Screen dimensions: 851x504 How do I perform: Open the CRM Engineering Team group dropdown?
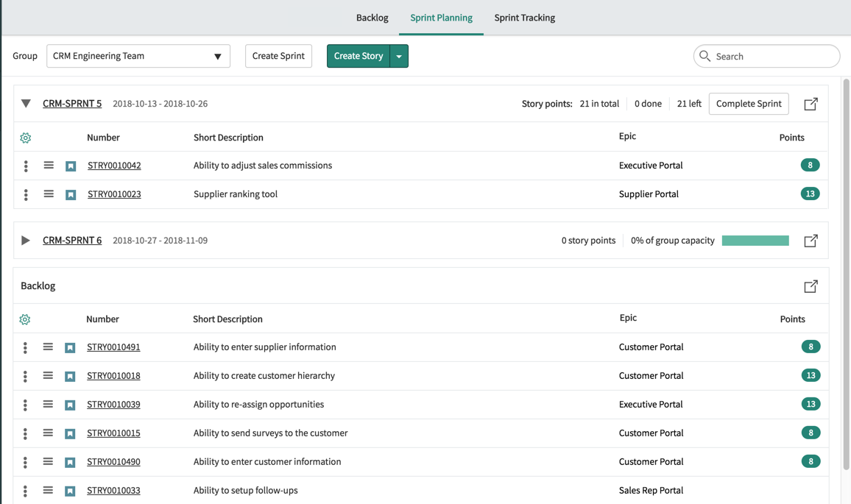[x=138, y=56]
